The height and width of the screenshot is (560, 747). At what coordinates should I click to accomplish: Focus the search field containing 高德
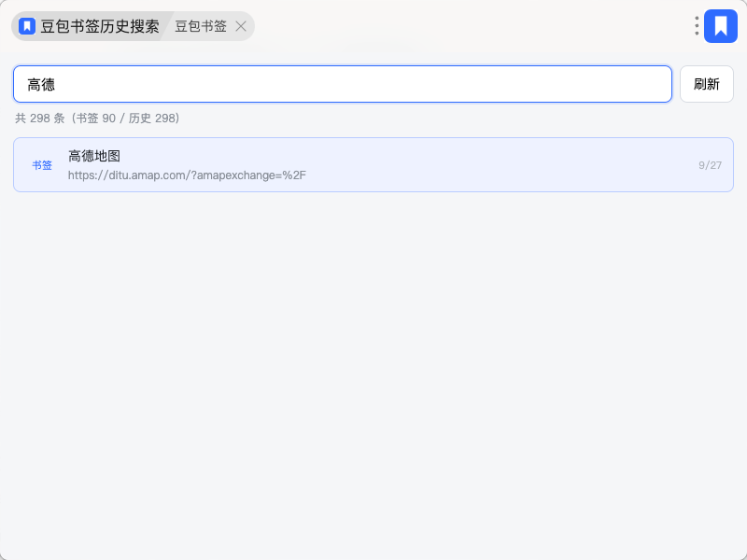pyautogui.click(x=343, y=84)
